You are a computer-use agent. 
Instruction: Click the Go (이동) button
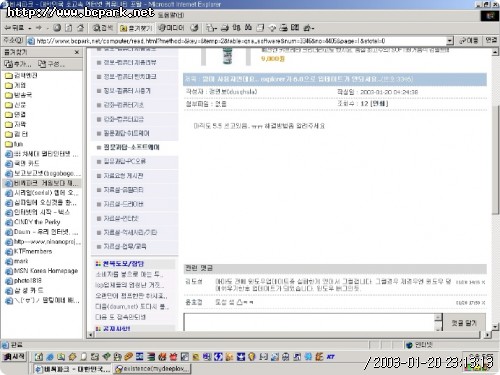click(469, 40)
